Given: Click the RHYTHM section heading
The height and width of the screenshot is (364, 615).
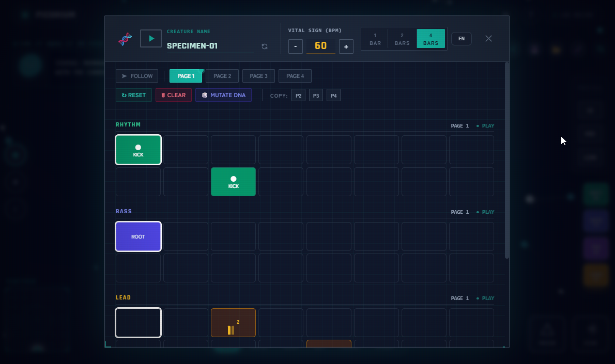Looking at the screenshot, I should 128,124.
